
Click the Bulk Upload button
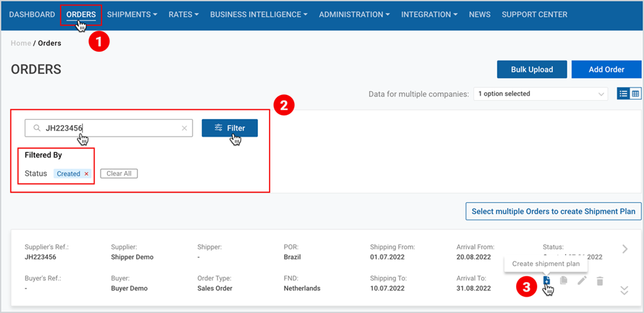pos(532,69)
